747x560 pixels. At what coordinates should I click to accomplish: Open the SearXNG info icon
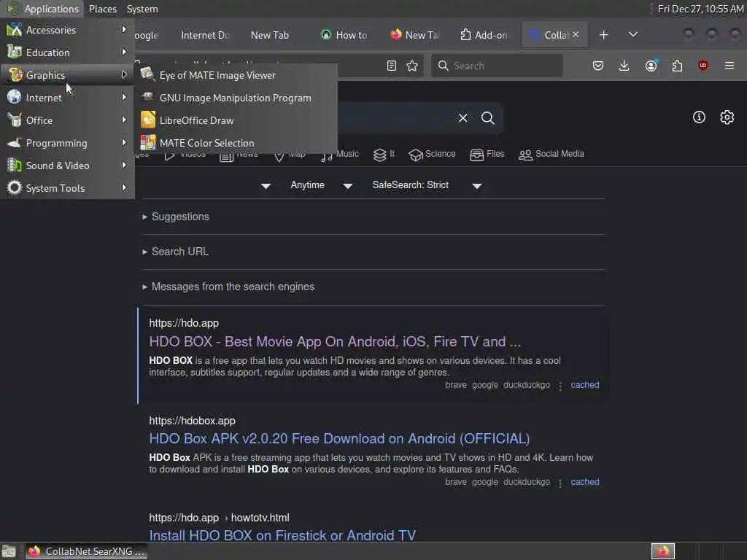(699, 117)
